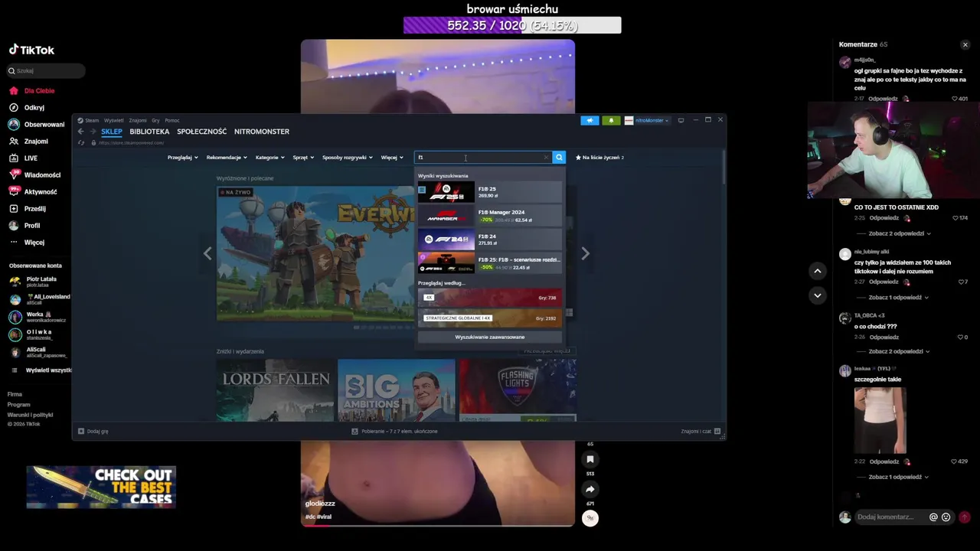Expand 'Zobacz 1 odpowiedź' under nie_lubimy_alki comment
Viewport: 980px width, 551px height.
tap(900, 298)
